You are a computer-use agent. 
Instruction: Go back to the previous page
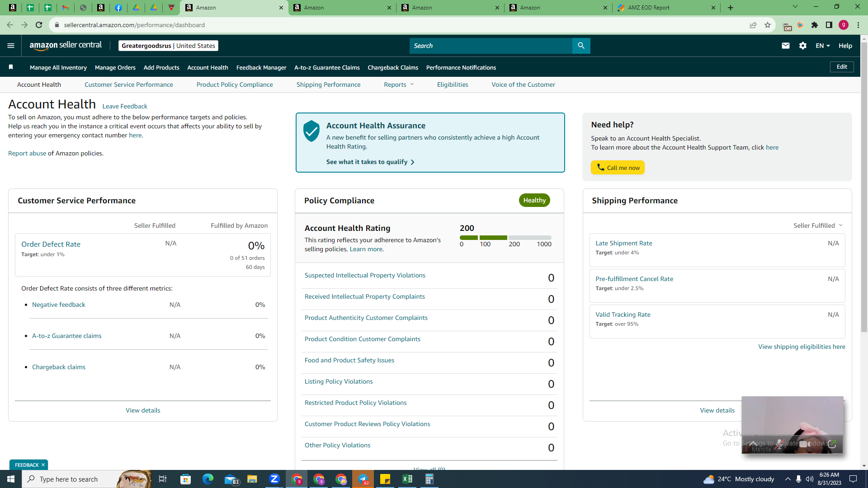click(x=10, y=25)
